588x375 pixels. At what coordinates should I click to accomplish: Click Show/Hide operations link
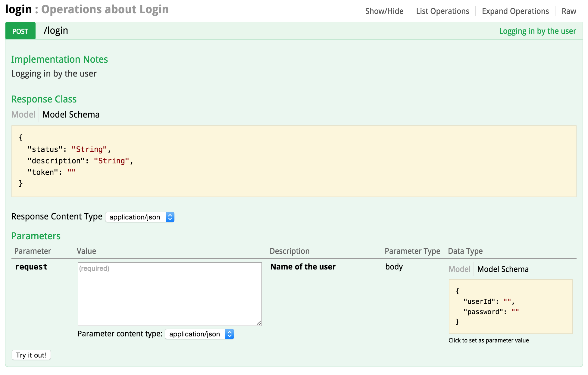pos(384,11)
